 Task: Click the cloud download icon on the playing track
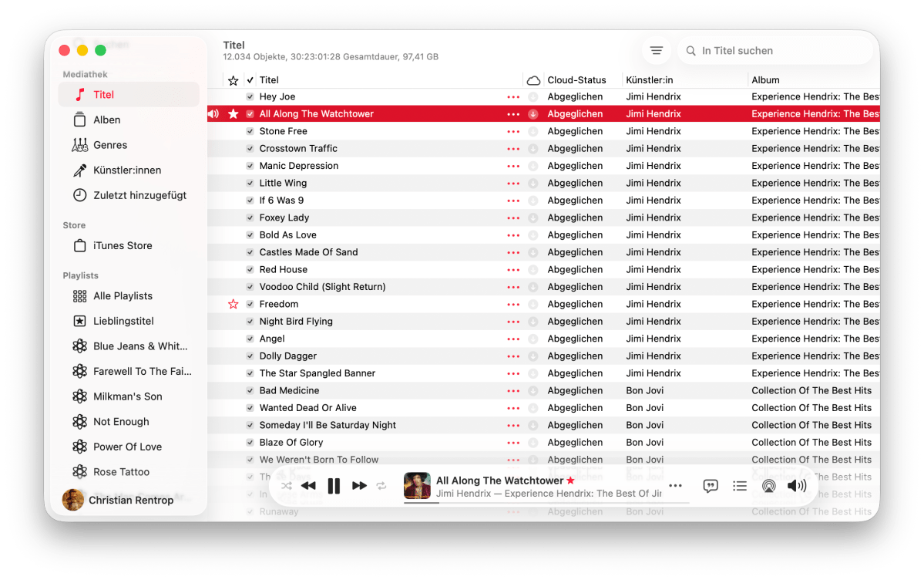click(x=532, y=113)
